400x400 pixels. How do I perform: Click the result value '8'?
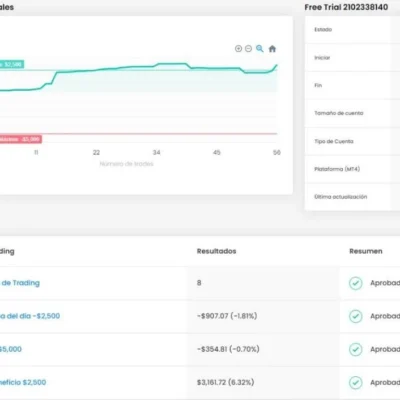click(x=199, y=283)
